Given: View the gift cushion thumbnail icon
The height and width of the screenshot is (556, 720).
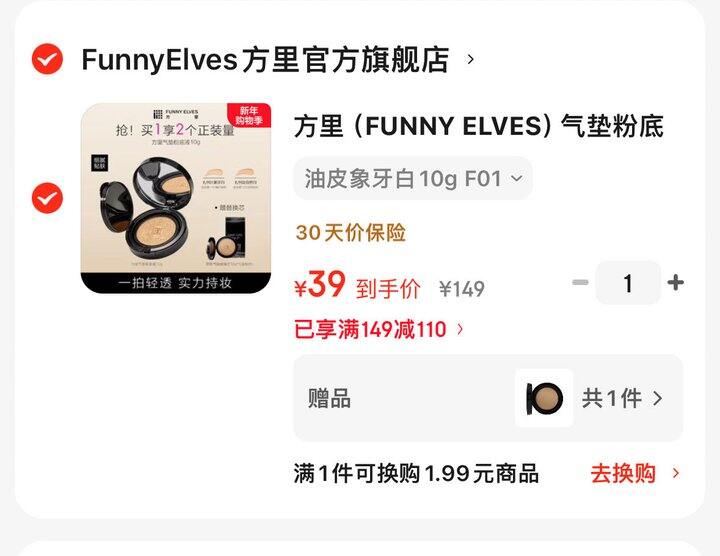Looking at the screenshot, I should pos(544,398).
